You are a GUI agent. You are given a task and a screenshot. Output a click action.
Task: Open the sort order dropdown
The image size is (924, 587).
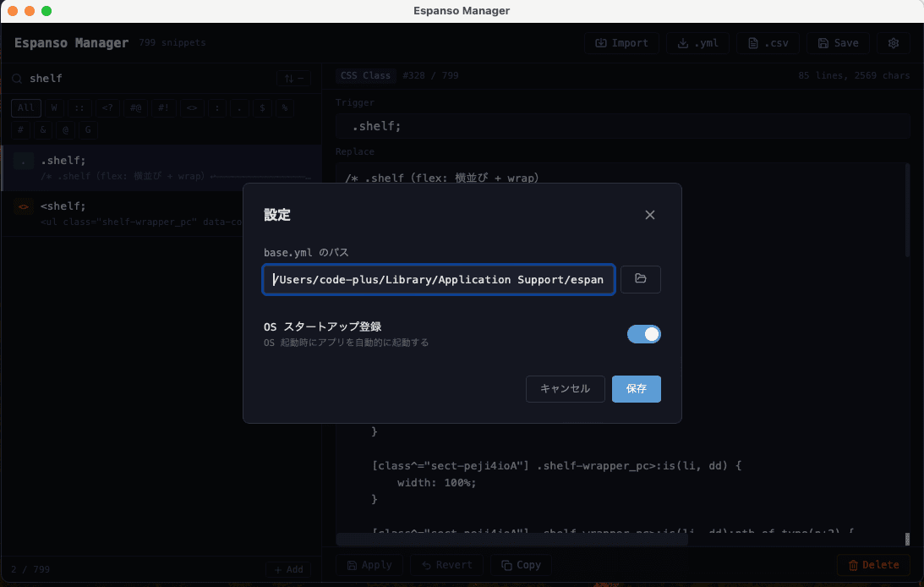pyautogui.click(x=293, y=79)
